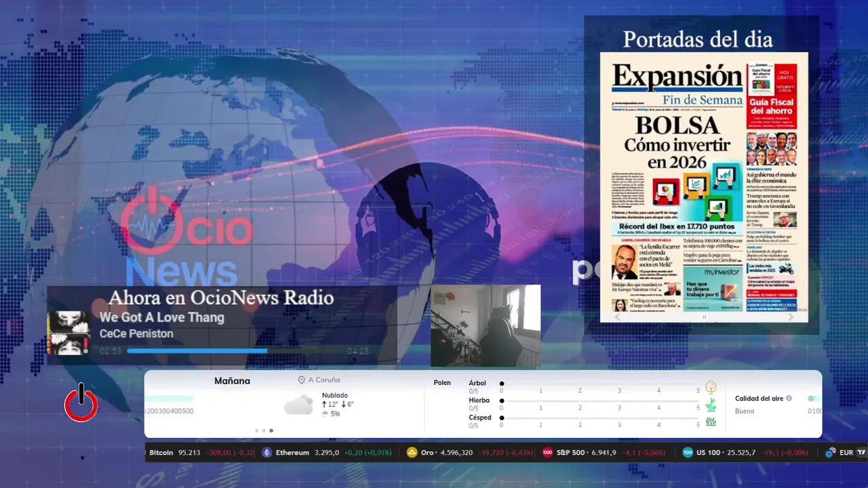The image size is (868, 488).
Task: Click the Nublado weather condition text
Action: (x=335, y=395)
